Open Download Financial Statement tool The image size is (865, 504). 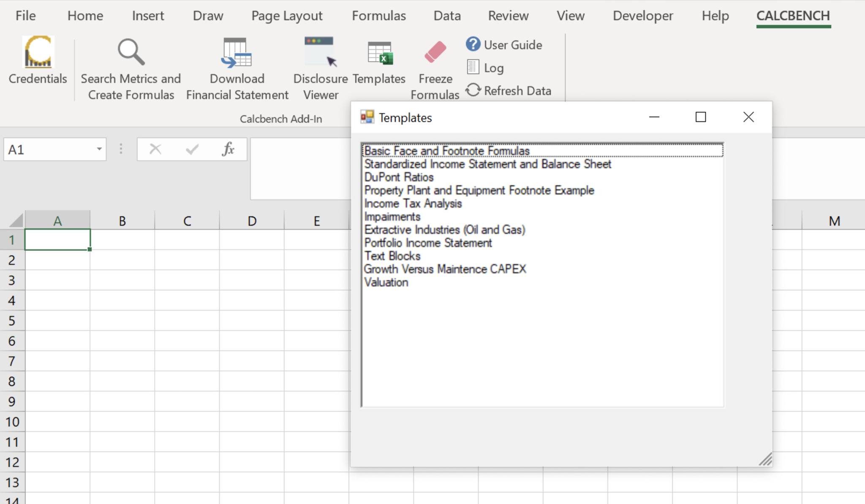237,53
